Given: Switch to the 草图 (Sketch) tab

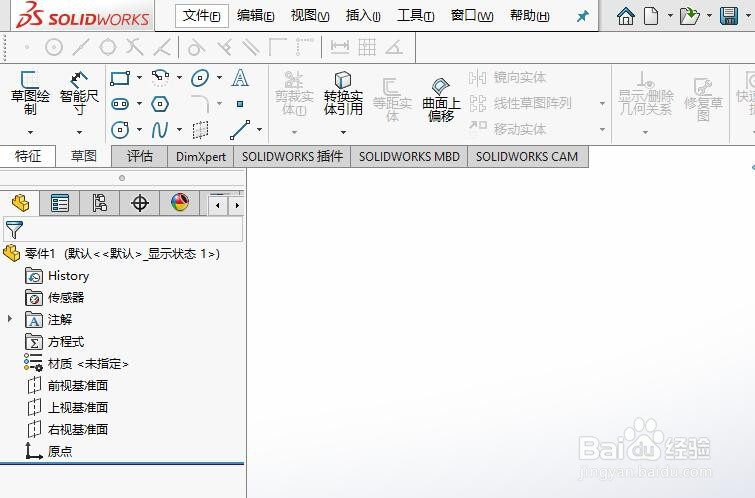Looking at the screenshot, I should click(84, 156).
